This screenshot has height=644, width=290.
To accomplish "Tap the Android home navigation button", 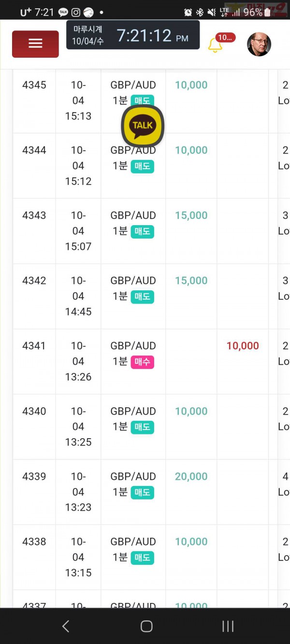I will point(146,627).
